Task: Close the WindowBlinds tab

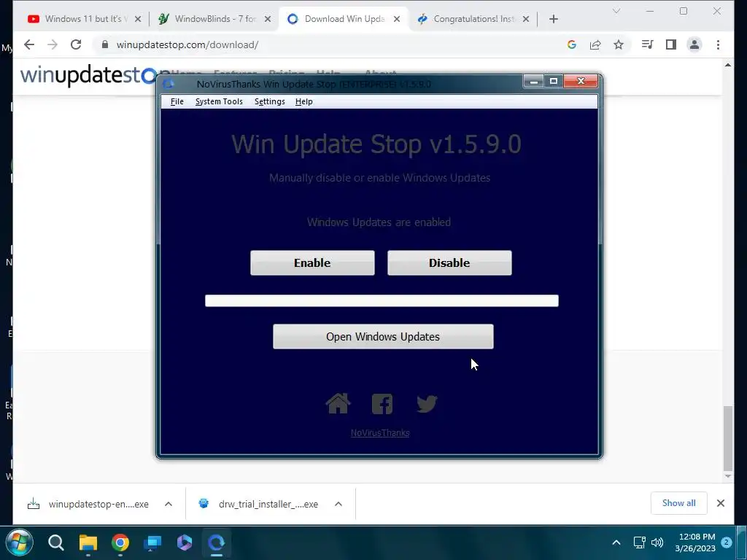Action: click(268, 19)
